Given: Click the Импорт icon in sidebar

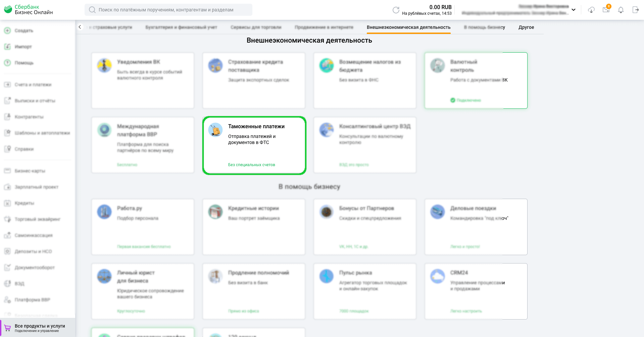Looking at the screenshot, I should [x=7, y=47].
